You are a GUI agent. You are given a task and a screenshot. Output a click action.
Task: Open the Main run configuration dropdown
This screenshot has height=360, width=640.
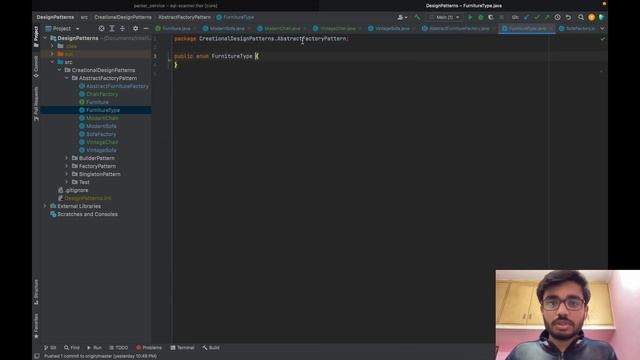click(x=444, y=17)
